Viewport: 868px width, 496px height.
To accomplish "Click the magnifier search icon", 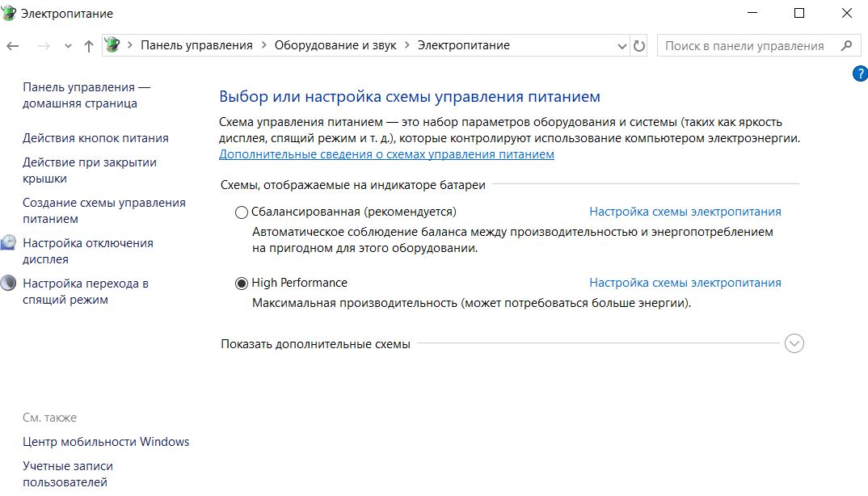I will [846, 45].
